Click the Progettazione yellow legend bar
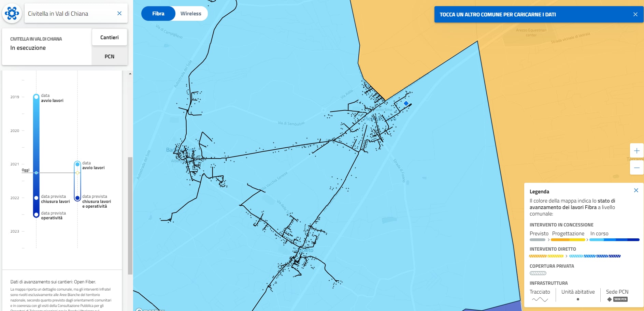644x311 pixels. coord(568,240)
